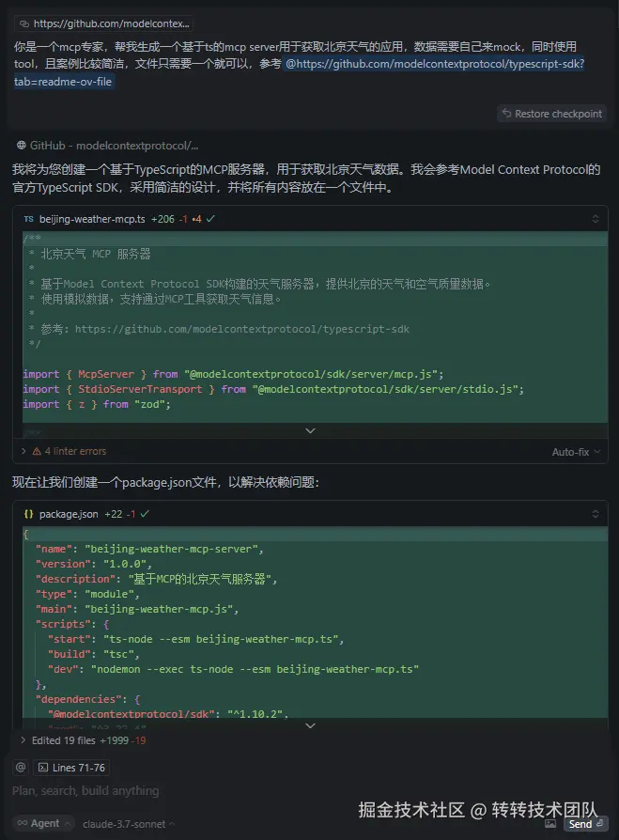The width and height of the screenshot is (619, 840).
Task: Open the github.com/modelcontex link chip
Action: [104, 23]
